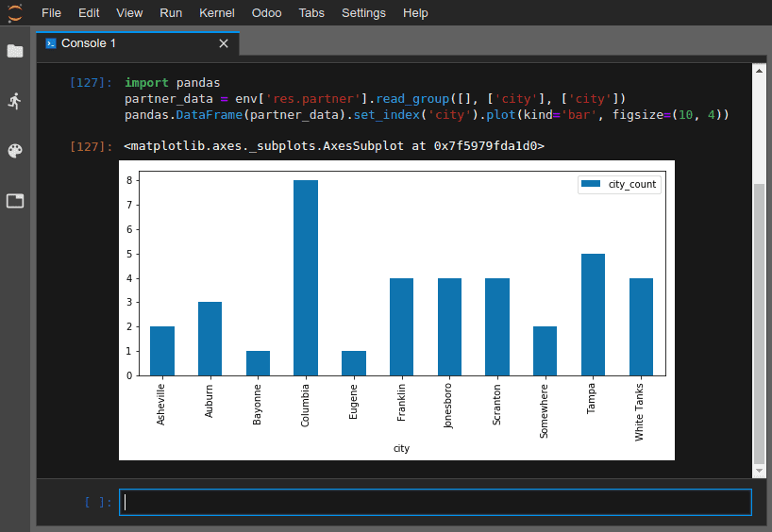Open the Run menu
The image size is (772, 532).
(x=171, y=13)
